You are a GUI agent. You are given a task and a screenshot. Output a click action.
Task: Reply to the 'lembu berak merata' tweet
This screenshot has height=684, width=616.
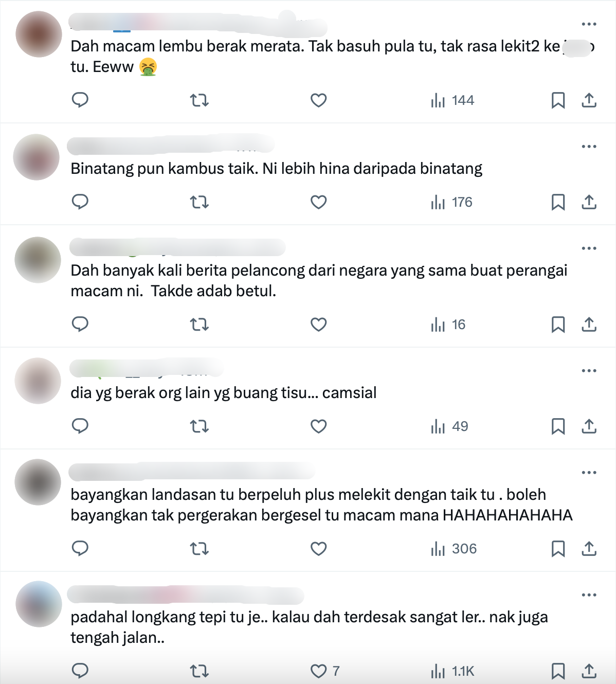pos(80,100)
